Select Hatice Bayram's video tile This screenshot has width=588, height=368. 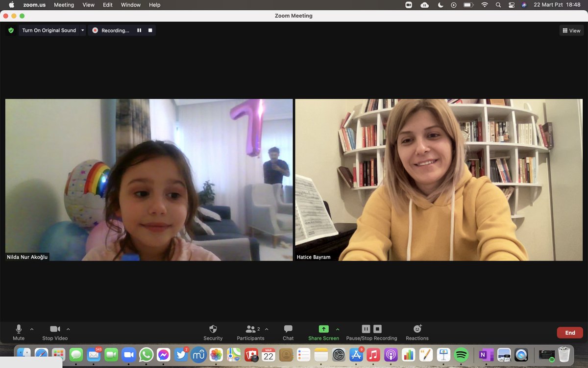click(x=439, y=180)
